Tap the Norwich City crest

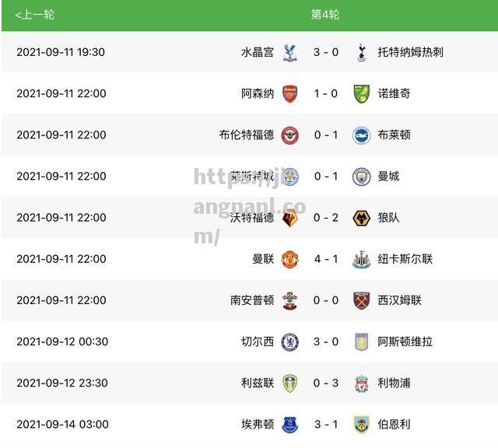[361, 93]
